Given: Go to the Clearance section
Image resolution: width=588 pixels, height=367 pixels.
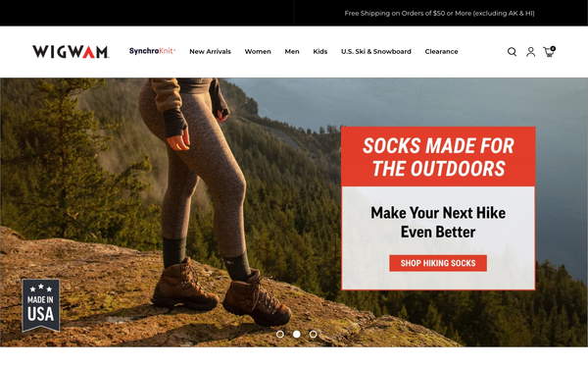Looking at the screenshot, I should point(441,51).
